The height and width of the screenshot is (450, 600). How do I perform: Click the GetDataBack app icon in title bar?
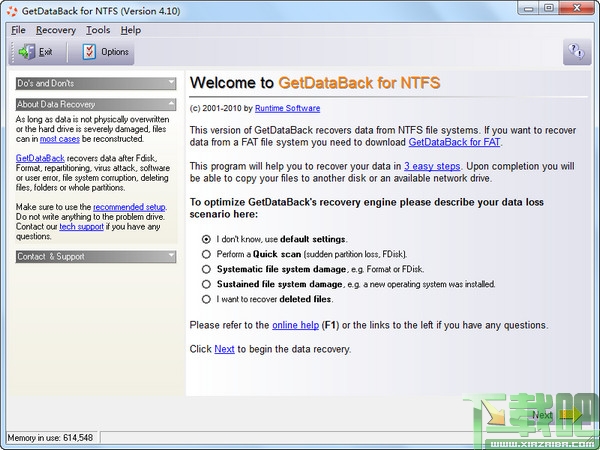[12, 11]
